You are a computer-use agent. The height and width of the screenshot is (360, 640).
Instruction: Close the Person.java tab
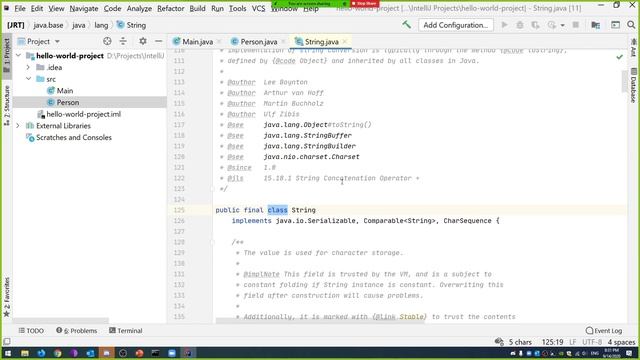[x=283, y=42]
